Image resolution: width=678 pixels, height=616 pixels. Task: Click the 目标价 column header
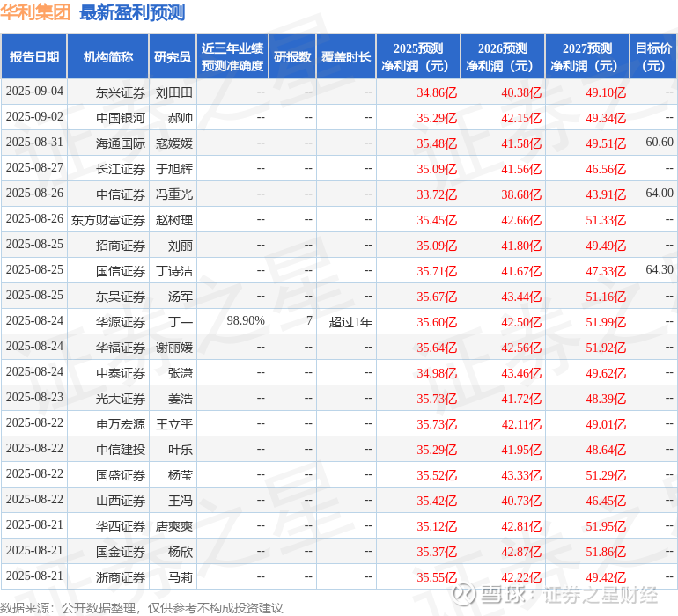point(653,57)
